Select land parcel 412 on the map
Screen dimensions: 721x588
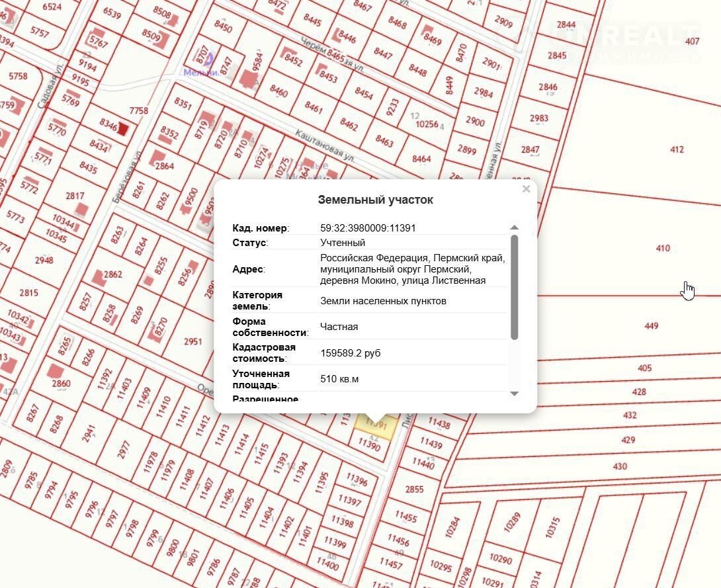click(676, 149)
